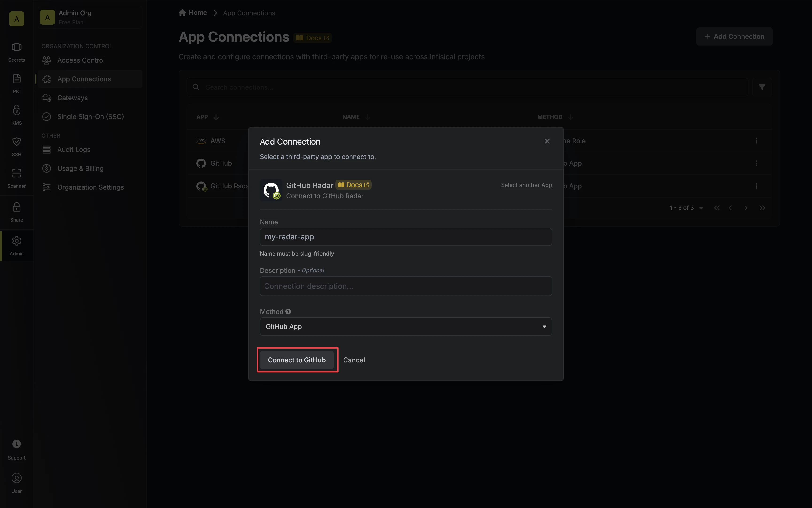Click App Connections breadcrumb text
The height and width of the screenshot is (508, 812).
pos(249,13)
